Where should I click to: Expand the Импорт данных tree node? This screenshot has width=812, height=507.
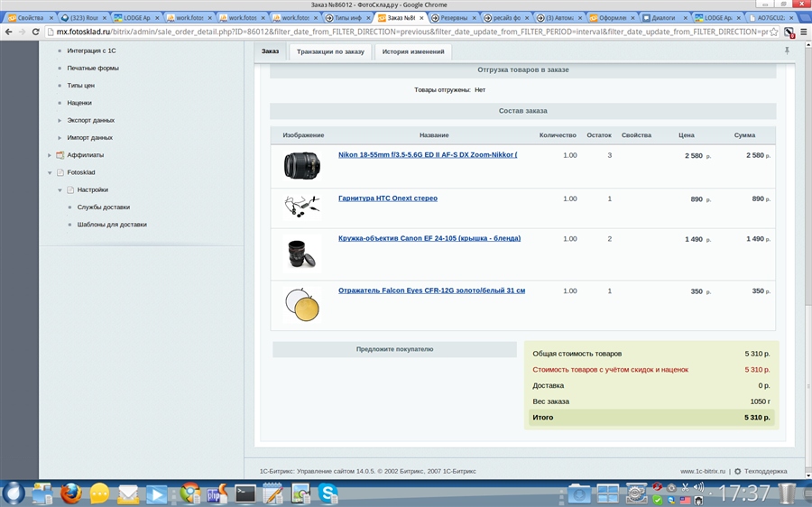pyautogui.click(x=60, y=138)
